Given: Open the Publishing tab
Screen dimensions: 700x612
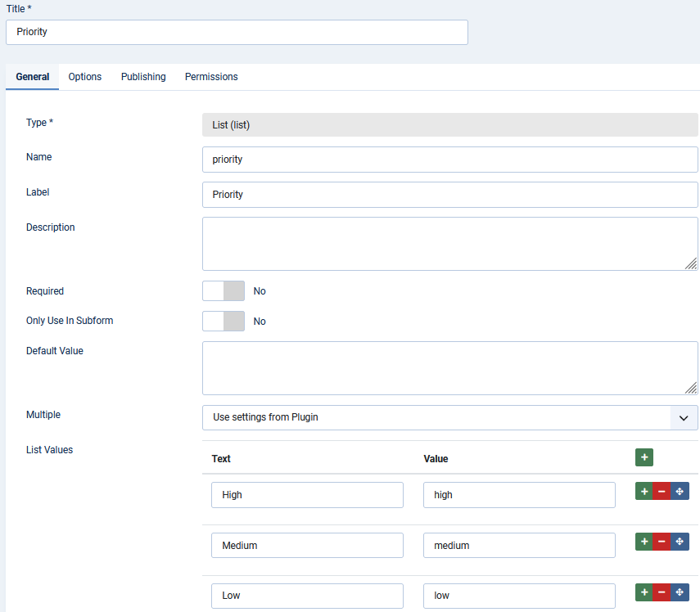Looking at the screenshot, I should point(143,76).
